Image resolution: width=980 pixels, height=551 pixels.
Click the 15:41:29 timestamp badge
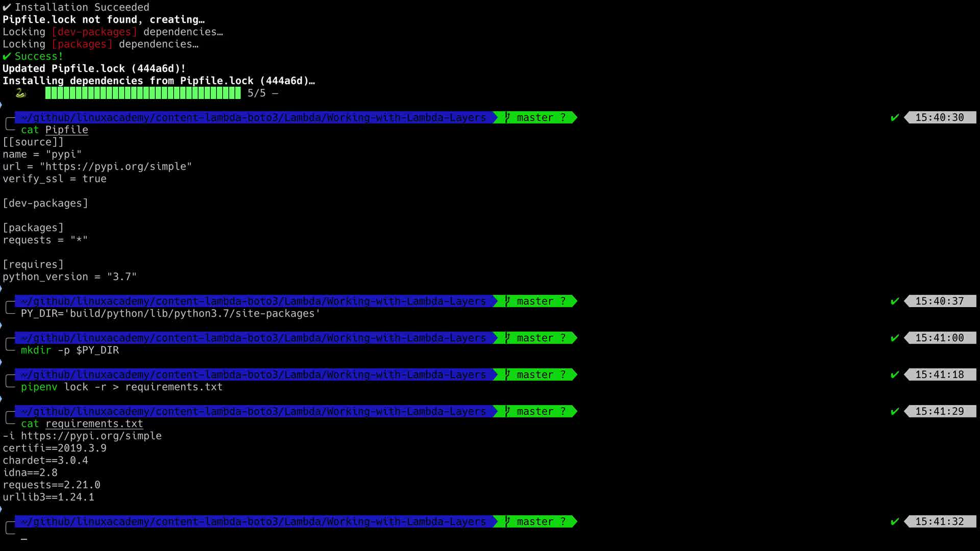[939, 412]
